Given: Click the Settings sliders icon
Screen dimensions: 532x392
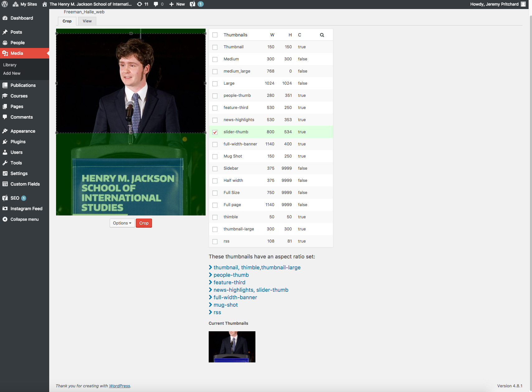Looking at the screenshot, I should click(x=5, y=173).
